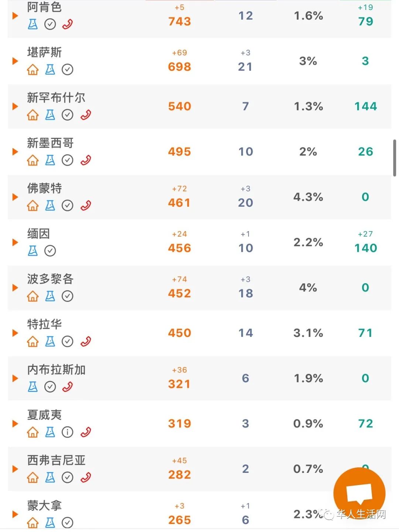Click the red phone icon under 新墨西哥
399x532 pixels.
(x=86, y=160)
